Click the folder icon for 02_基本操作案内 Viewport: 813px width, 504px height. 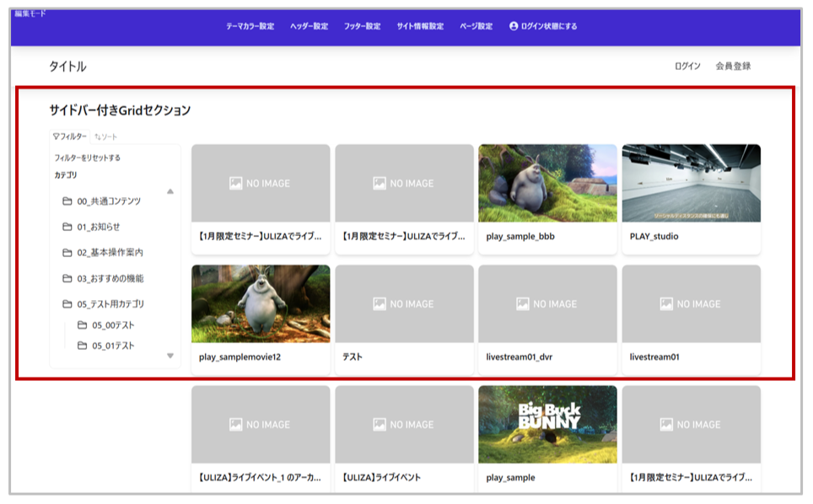67,253
